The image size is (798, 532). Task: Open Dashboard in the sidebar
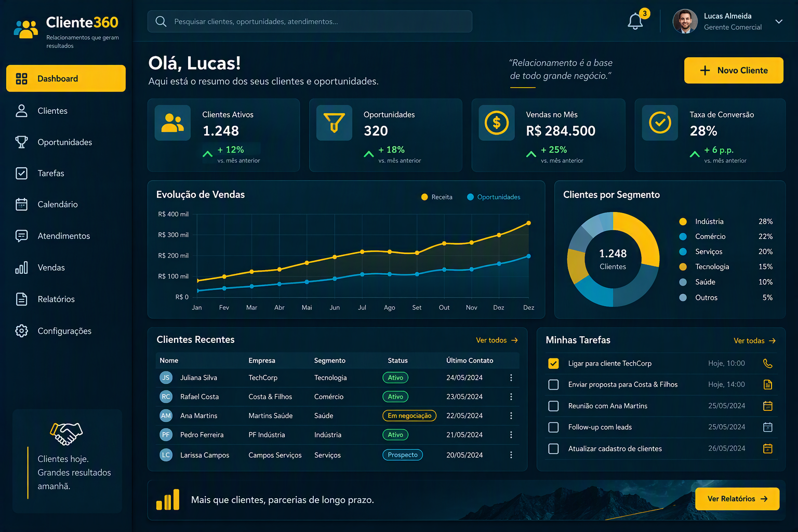click(x=66, y=78)
